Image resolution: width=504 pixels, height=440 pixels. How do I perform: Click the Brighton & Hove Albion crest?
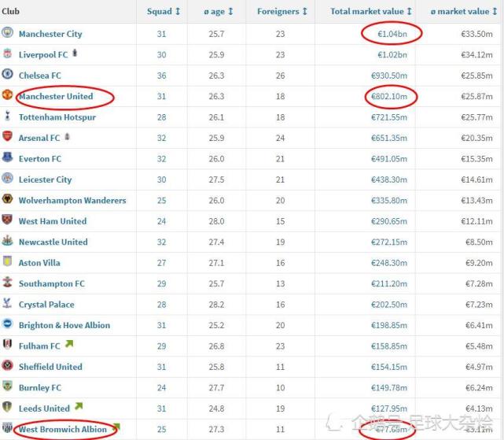point(7,324)
